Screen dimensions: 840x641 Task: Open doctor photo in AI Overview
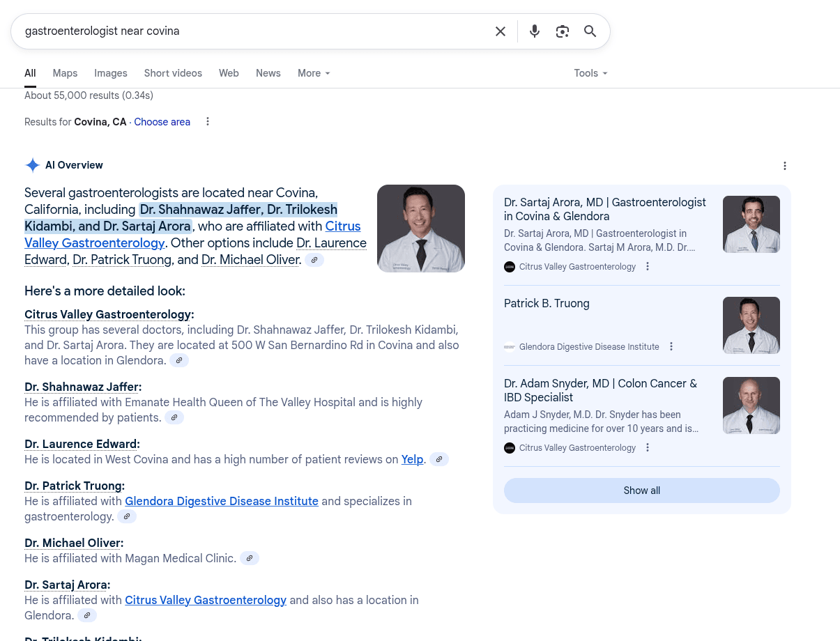[421, 229]
